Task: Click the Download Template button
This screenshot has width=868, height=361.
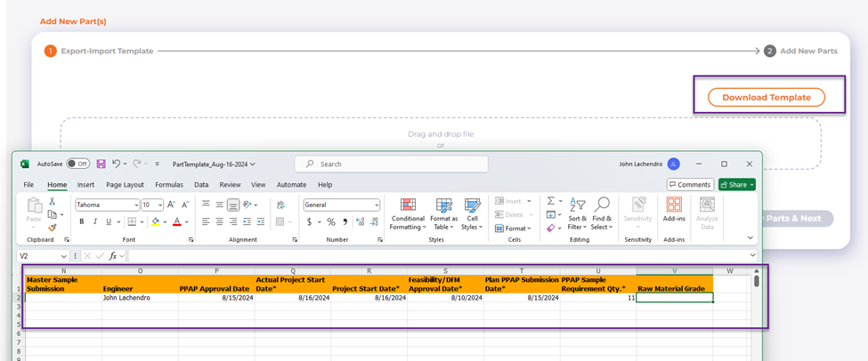Action: (766, 98)
